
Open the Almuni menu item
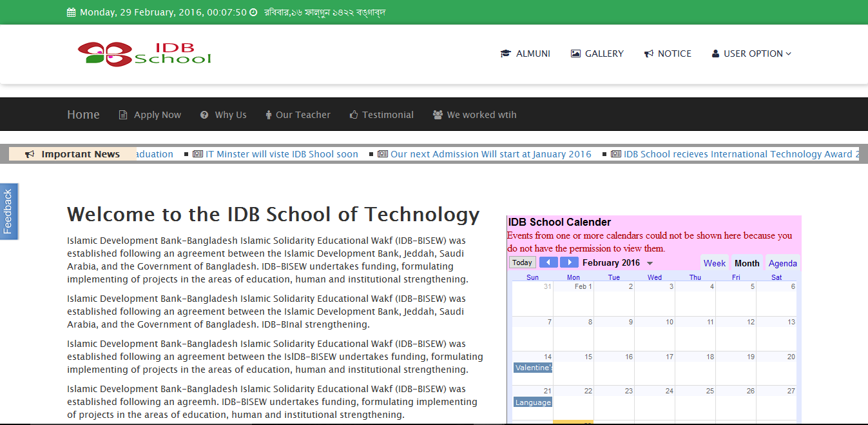[525, 54]
